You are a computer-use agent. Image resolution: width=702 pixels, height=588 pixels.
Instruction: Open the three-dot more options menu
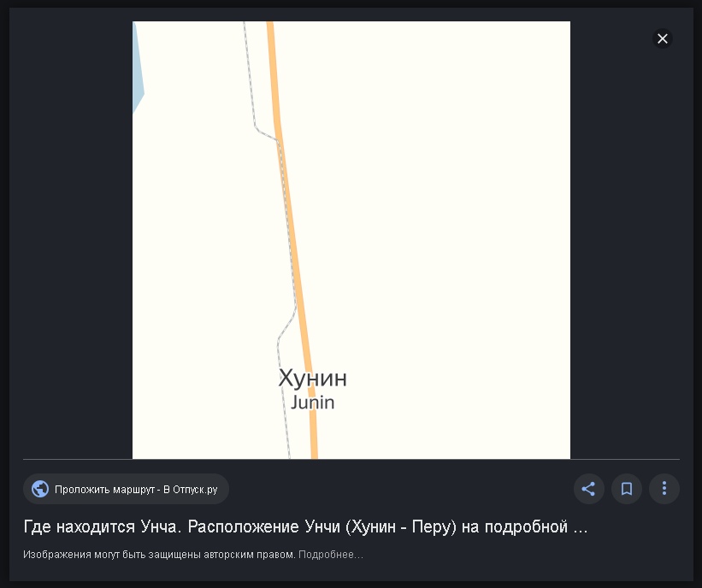[x=664, y=489]
